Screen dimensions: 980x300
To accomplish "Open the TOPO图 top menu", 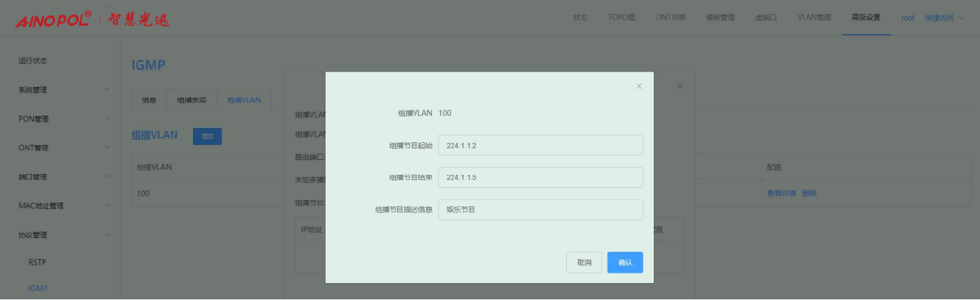I will click(x=621, y=18).
